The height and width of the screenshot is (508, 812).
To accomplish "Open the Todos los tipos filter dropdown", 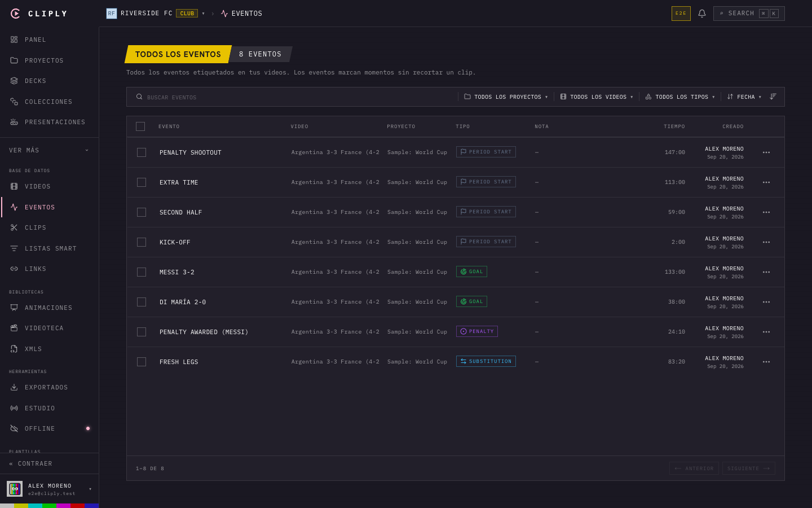I will 680,97.
